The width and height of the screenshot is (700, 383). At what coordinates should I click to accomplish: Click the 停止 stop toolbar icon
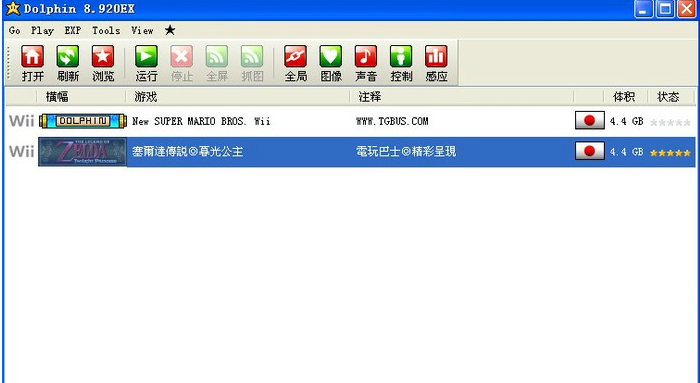coord(182,57)
